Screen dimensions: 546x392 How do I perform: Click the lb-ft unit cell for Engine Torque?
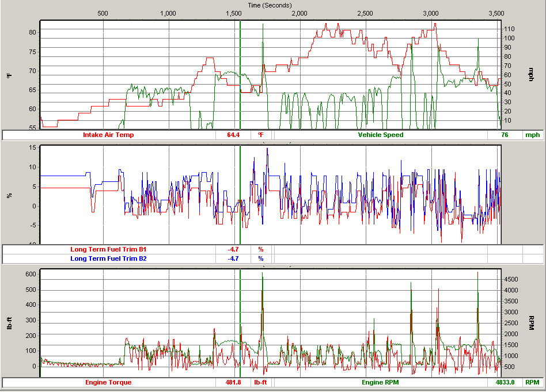pos(260,382)
